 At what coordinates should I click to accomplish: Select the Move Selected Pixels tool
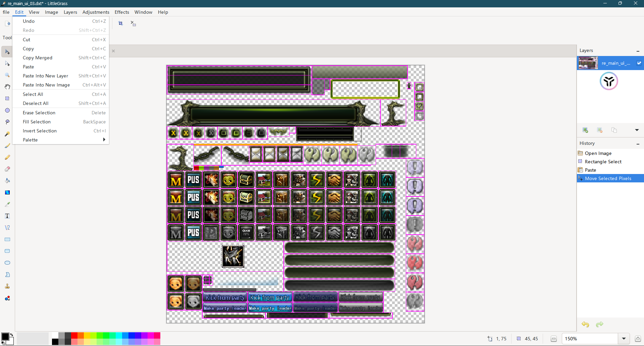tap(7, 52)
